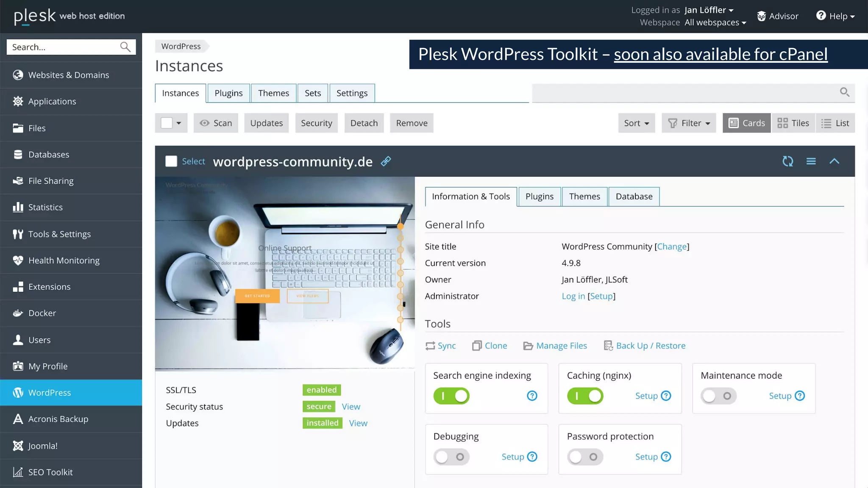Viewport: 868px width, 488px height.
Task: Click the Help question mark icon
Action: pyautogui.click(x=821, y=15)
